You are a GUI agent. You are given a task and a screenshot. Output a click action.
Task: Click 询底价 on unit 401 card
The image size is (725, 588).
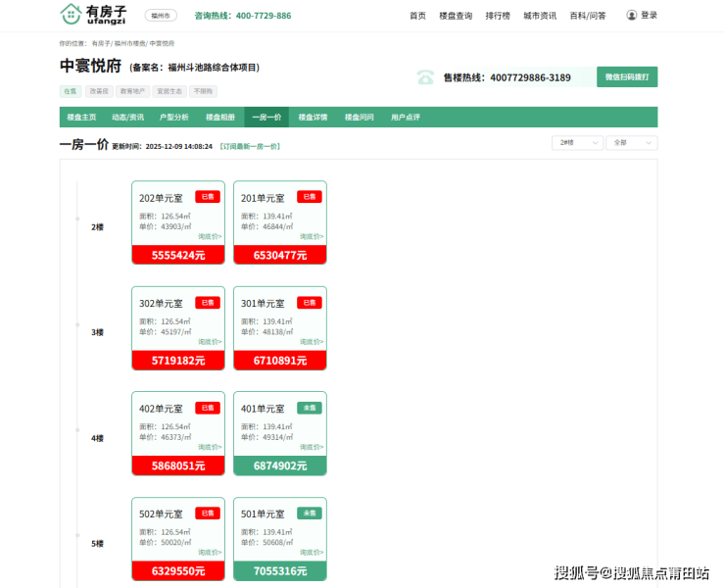coord(313,447)
